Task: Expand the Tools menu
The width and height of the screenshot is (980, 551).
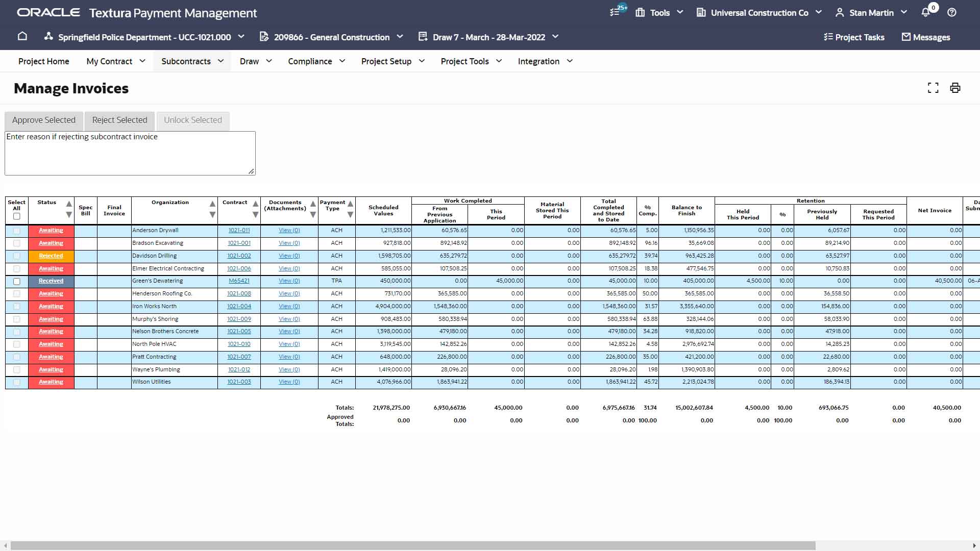Action: [659, 12]
